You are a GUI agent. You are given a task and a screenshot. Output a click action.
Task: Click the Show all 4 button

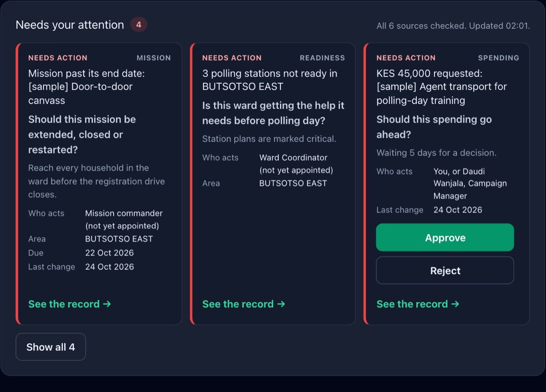[51, 347]
